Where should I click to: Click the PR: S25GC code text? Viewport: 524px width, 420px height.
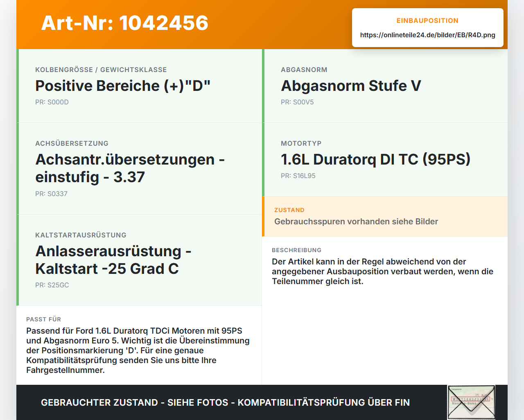tap(52, 285)
